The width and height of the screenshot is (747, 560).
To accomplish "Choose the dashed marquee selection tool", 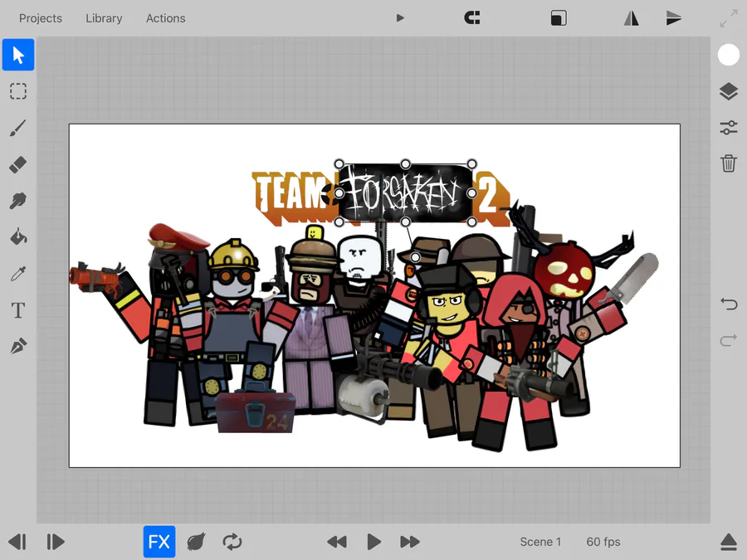I will point(18,91).
